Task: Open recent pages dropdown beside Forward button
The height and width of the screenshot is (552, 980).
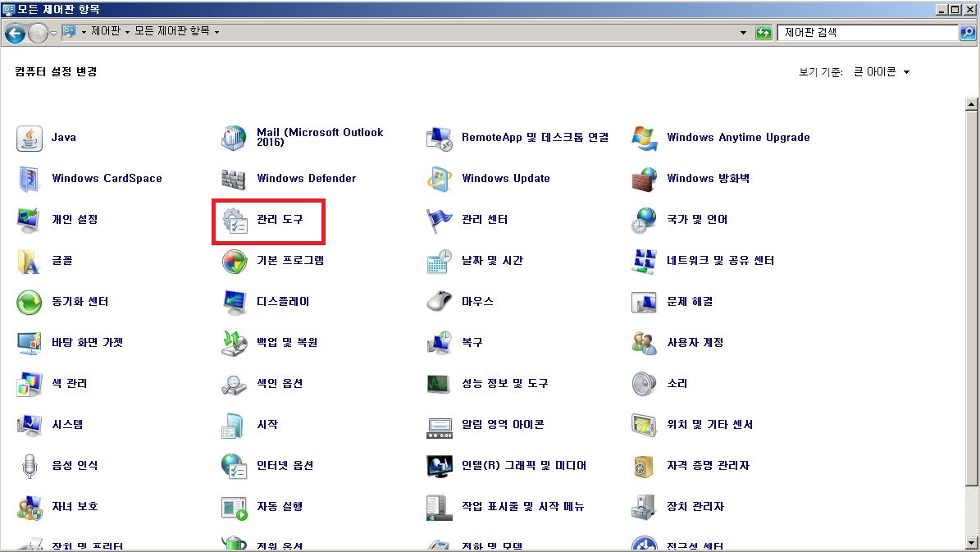Action: pyautogui.click(x=54, y=33)
